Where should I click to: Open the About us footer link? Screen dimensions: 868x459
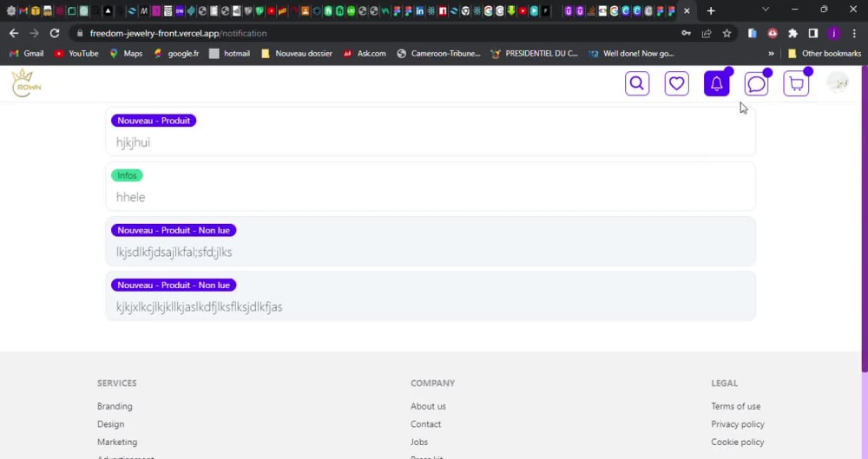coord(428,406)
